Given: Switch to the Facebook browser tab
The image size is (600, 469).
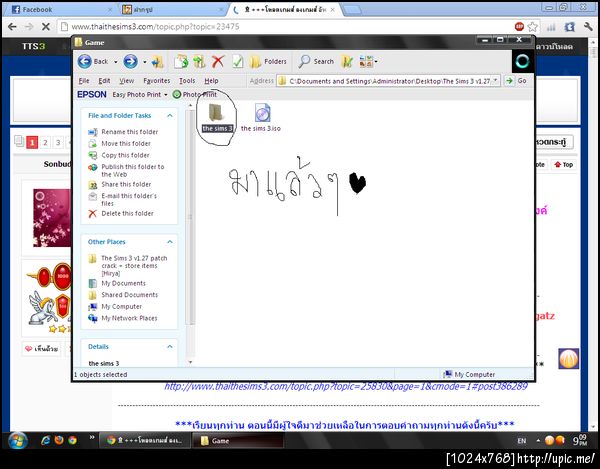Looking at the screenshot, I should pyautogui.click(x=60, y=10).
